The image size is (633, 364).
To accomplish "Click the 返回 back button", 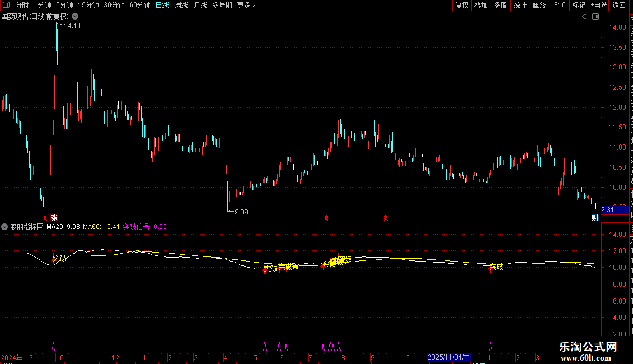I will 619,5.
